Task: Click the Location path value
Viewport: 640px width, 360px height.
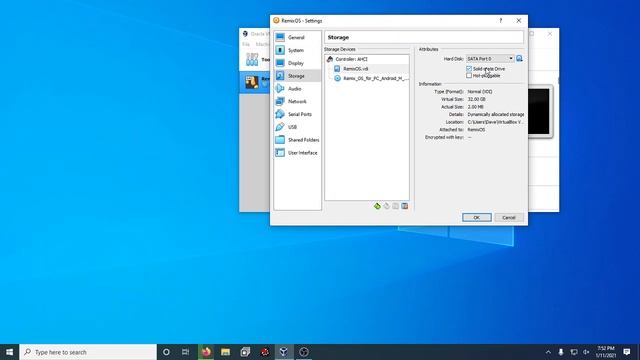Action: 496,122
